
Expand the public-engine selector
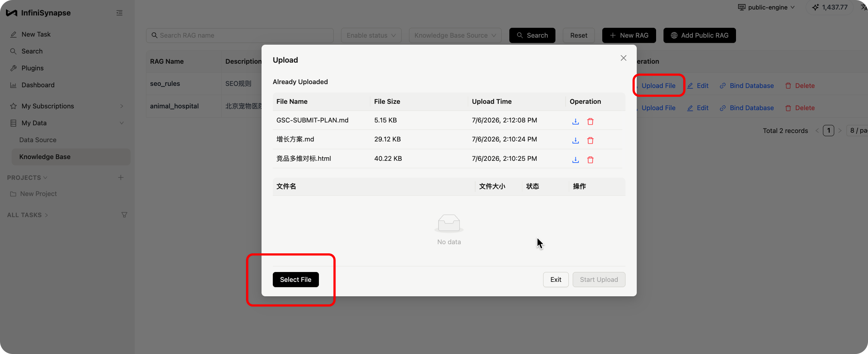(766, 7)
